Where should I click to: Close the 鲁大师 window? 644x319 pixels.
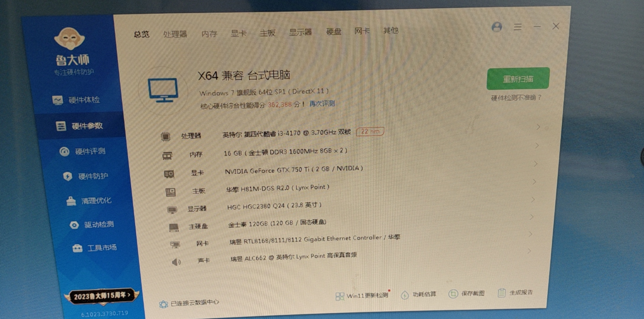[x=556, y=26]
